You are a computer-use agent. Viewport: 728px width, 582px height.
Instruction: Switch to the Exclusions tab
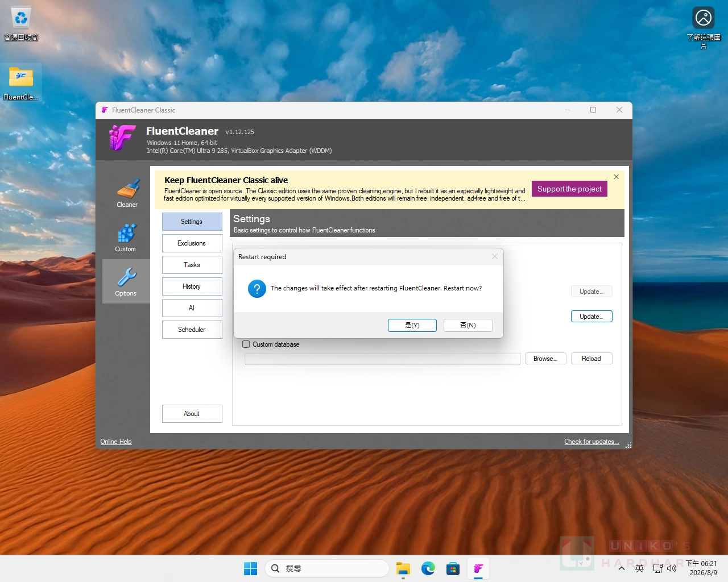[x=192, y=243]
